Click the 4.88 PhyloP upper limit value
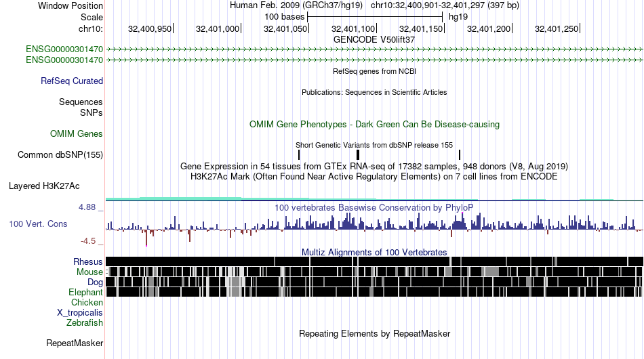Image resolution: width=644 pixels, height=359 pixels. (x=87, y=207)
